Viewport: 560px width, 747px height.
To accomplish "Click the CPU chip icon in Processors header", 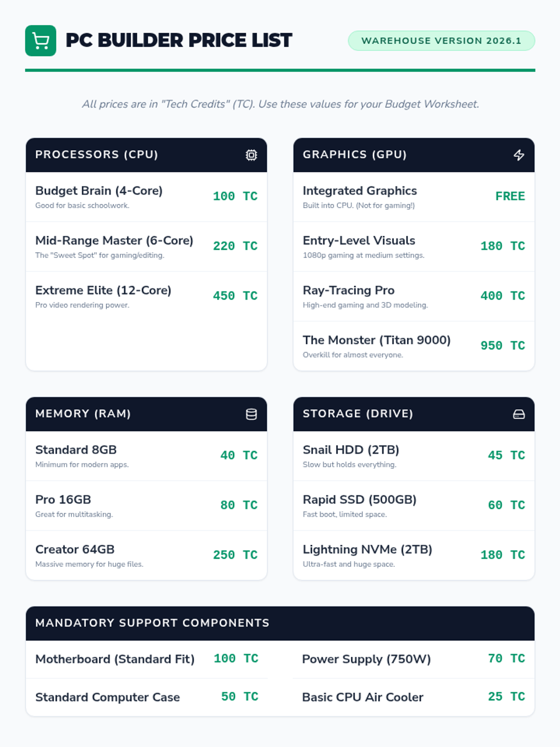I will (x=251, y=155).
